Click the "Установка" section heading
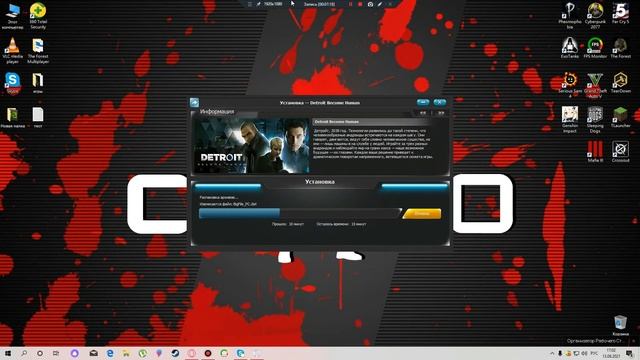Image resolution: width=640 pixels, height=360 pixels. [320, 182]
